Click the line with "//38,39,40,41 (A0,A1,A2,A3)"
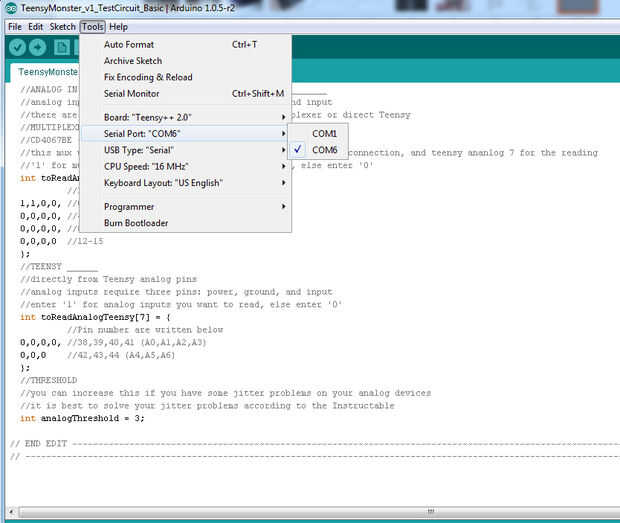The height and width of the screenshot is (523, 620). (x=113, y=342)
